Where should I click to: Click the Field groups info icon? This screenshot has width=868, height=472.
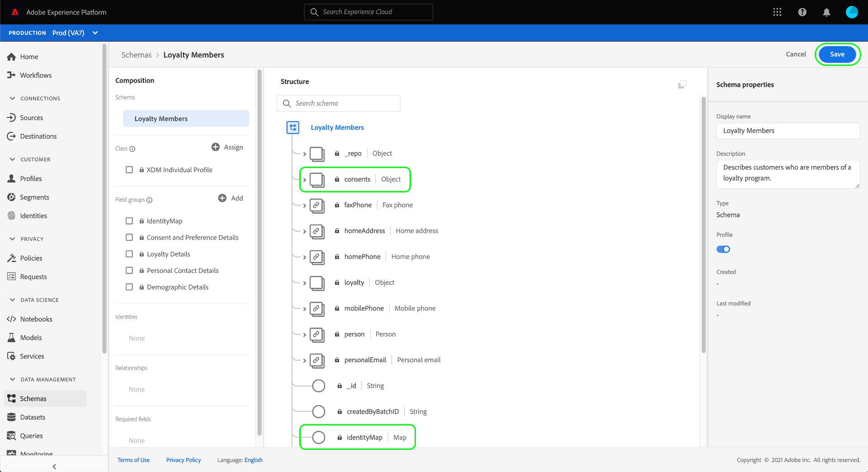tap(150, 200)
